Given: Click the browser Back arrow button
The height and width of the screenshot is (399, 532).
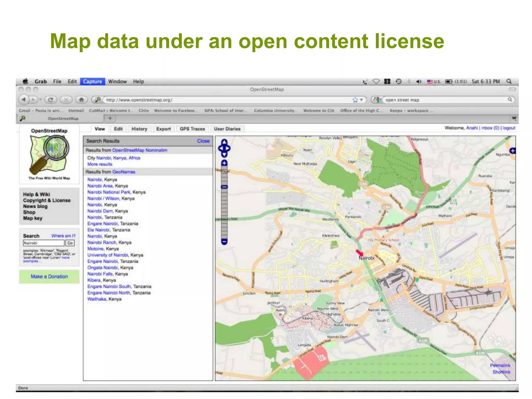Looking at the screenshot, I should (x=24, y=99).
